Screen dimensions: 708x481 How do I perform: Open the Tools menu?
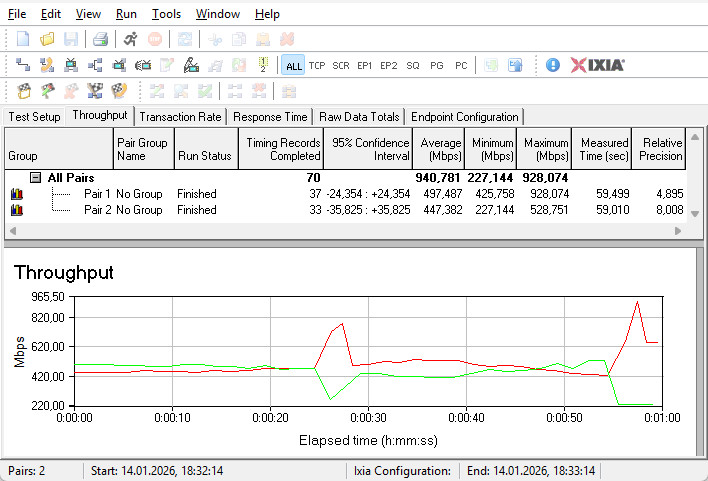click(x=166, y=14)
